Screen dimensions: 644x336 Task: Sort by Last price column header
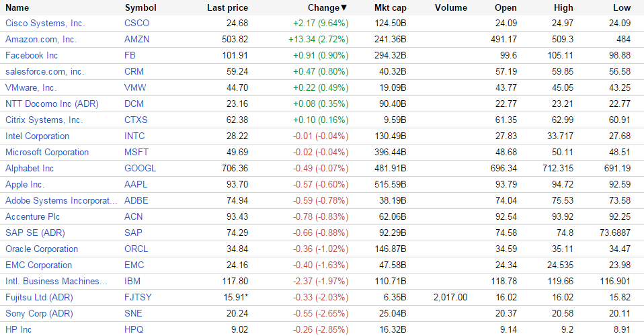point(227,8)
